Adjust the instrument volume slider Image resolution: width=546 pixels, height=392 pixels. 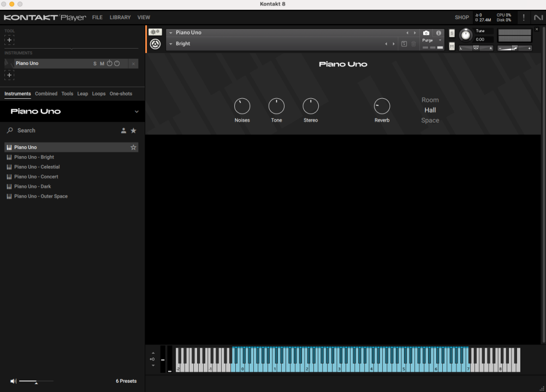(x=515, y=48)
